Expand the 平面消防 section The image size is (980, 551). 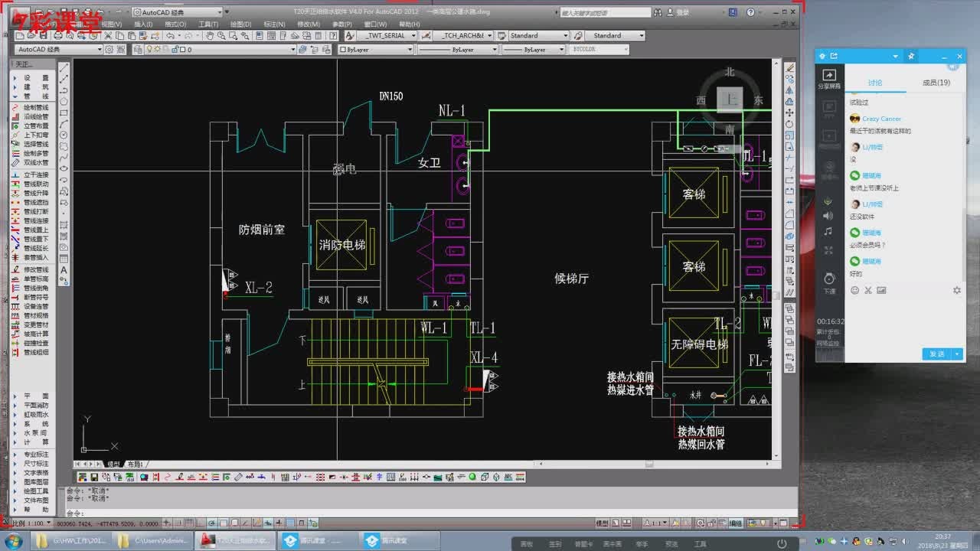[31, 406]
